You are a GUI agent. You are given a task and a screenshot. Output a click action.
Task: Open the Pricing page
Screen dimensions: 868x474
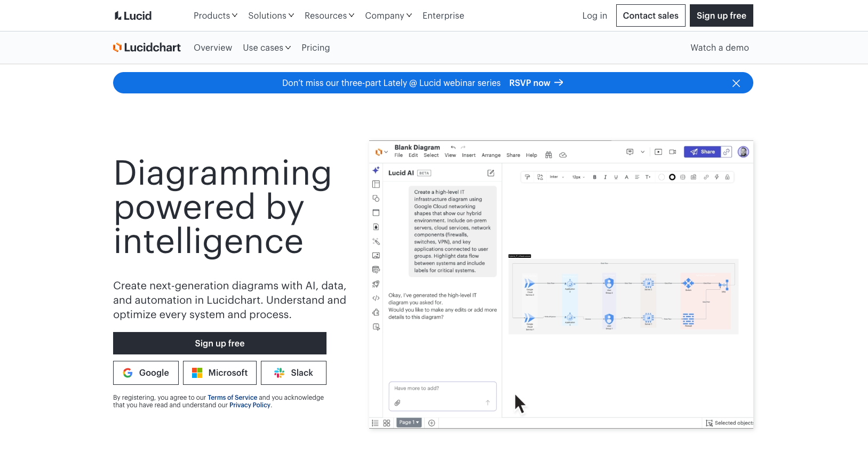point(316,48)
